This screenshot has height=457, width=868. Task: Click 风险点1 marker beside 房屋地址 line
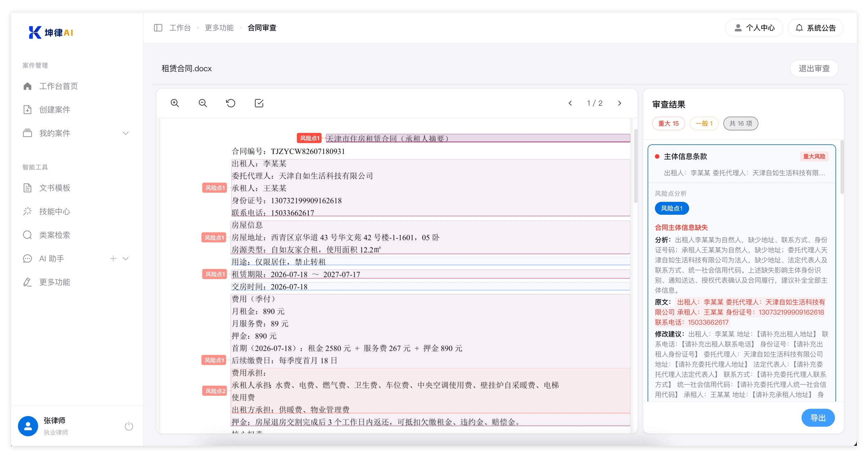(214, 238)
